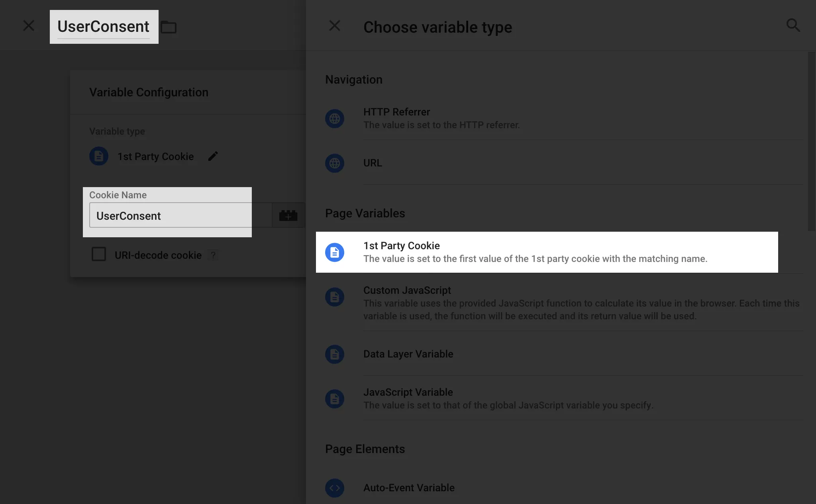Select Custom JavaScript from variable types
Screen dimensions: 816x504
coord(407,290)
